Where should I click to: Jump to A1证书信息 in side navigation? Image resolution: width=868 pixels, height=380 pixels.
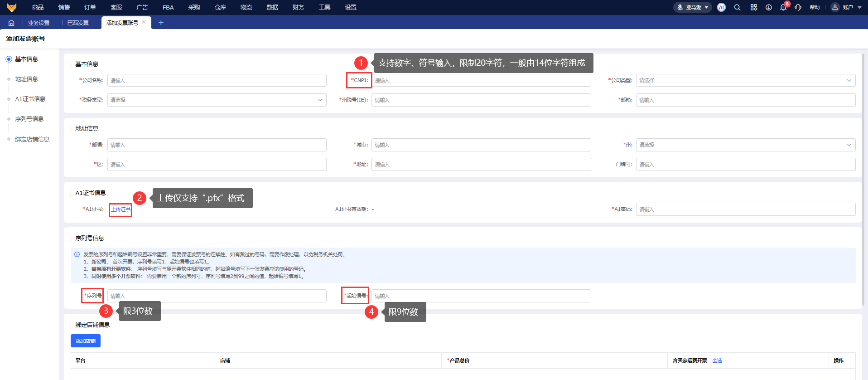[30, 99]
